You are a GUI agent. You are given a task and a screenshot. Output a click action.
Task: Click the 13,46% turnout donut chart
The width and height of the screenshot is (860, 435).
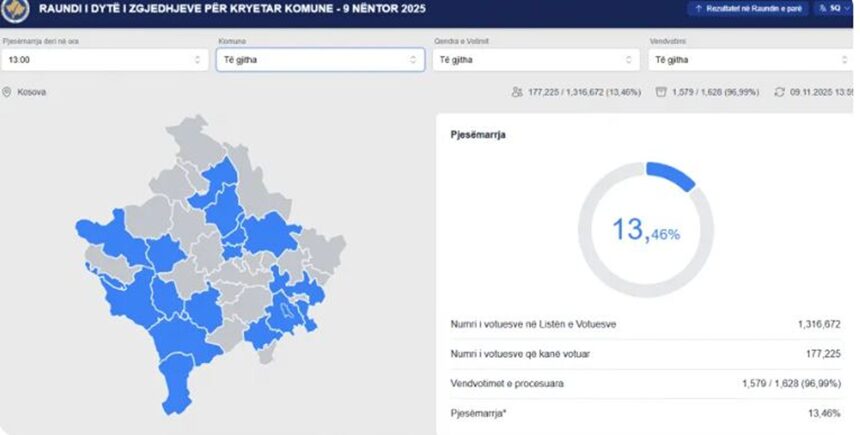[x=645, y=230]
